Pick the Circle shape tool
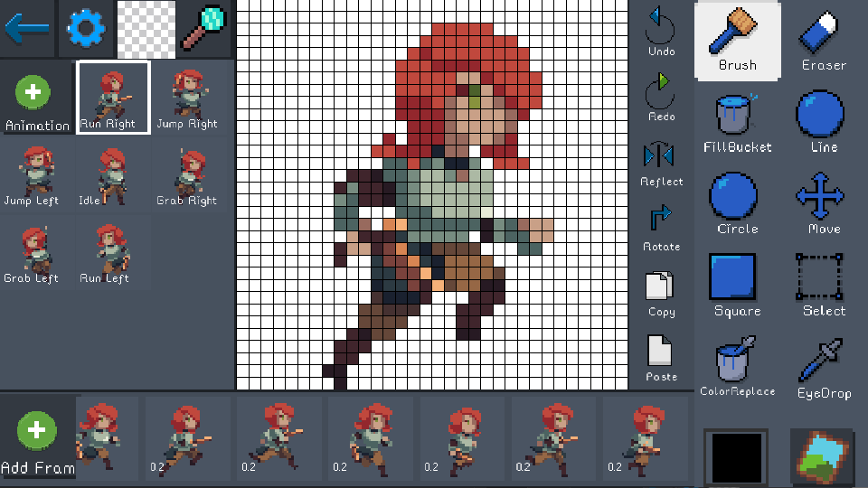The width and height of the screenshot is (868, 488). [738, 203]
